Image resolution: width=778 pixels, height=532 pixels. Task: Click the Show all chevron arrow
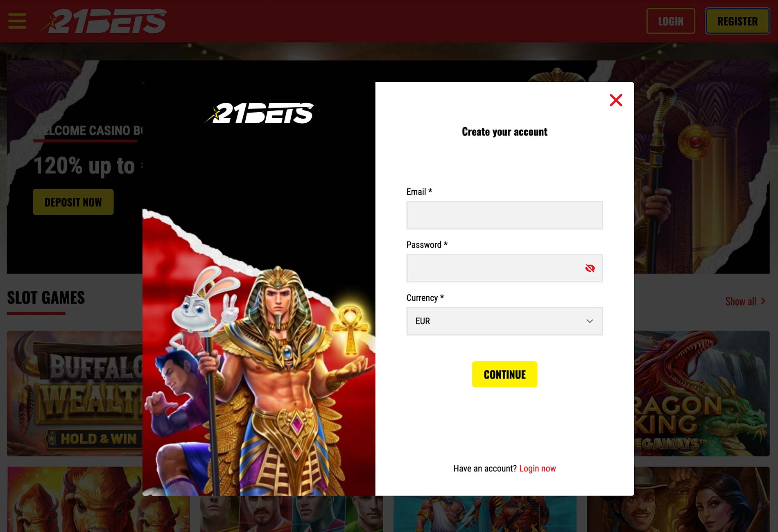pyautogui.click(x=763, y=301)
